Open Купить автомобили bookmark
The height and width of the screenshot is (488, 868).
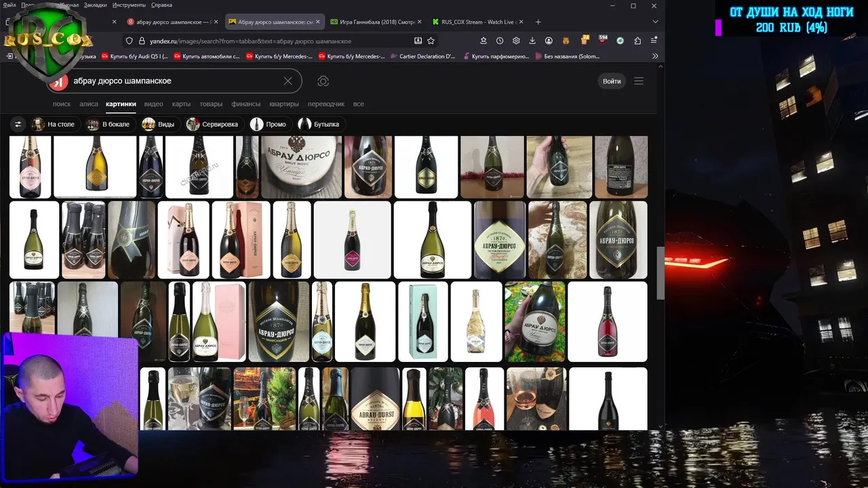click(206, 56)
